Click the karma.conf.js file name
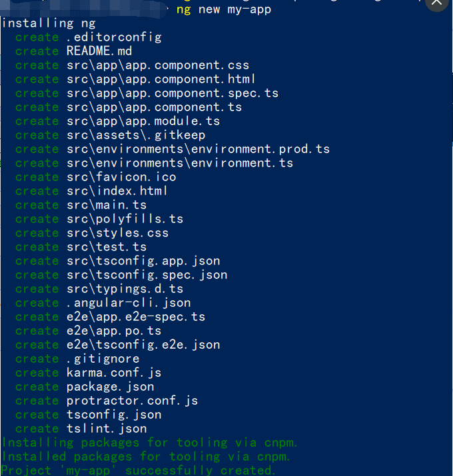Screen dimensions: 453x476 click(114, 373)
